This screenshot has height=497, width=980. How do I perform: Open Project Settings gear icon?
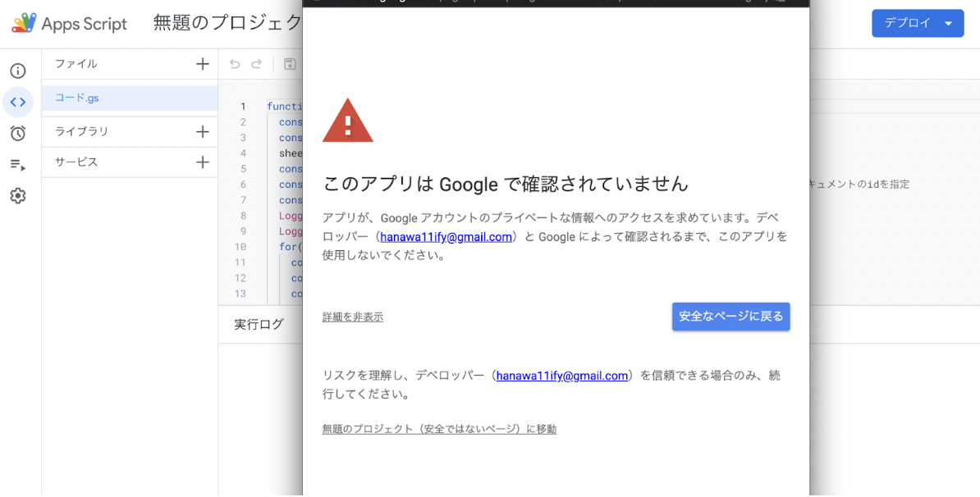pos(18,196)
